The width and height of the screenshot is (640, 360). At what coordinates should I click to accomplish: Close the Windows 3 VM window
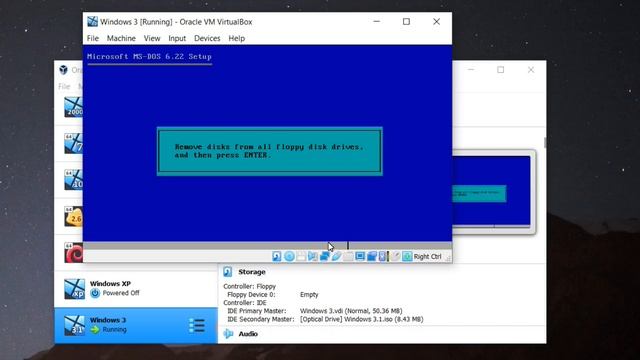tap(436, 22)
